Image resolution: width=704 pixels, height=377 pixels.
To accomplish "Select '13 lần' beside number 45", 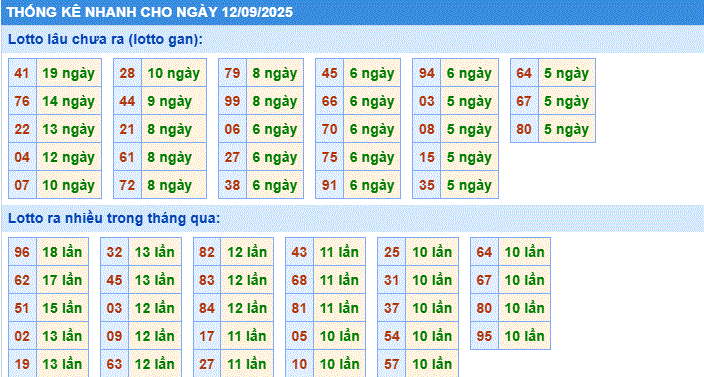I will coord(155,280).
